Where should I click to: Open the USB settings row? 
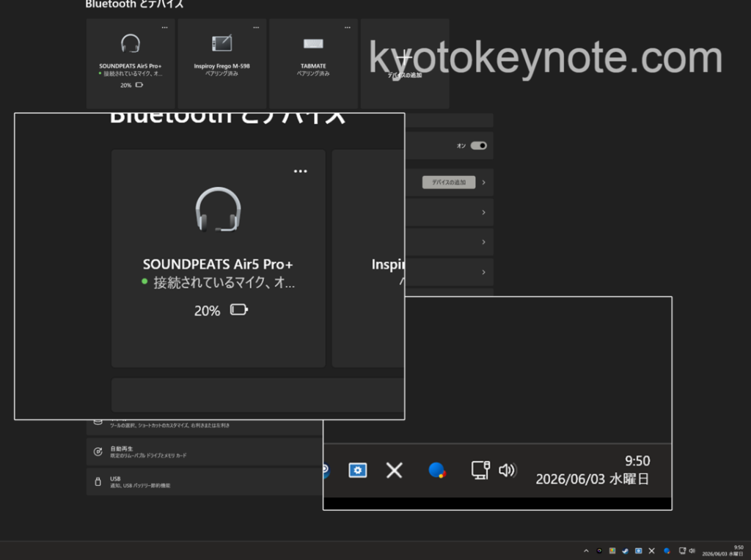[205, 482]
